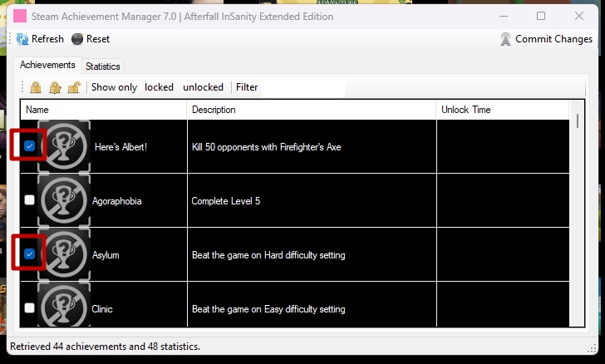605x364 pixels.
Task: Click the invert all achievements padlock icon
Action: point(55,87)
